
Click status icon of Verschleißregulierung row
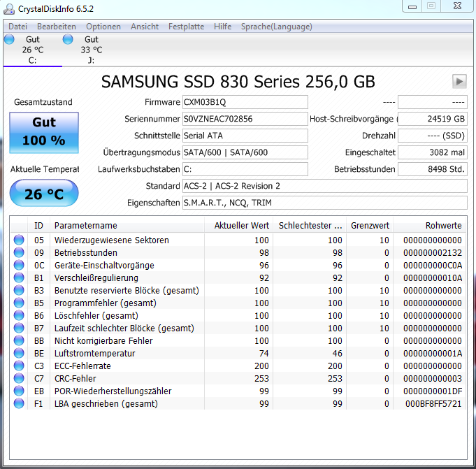click(19, 277)
